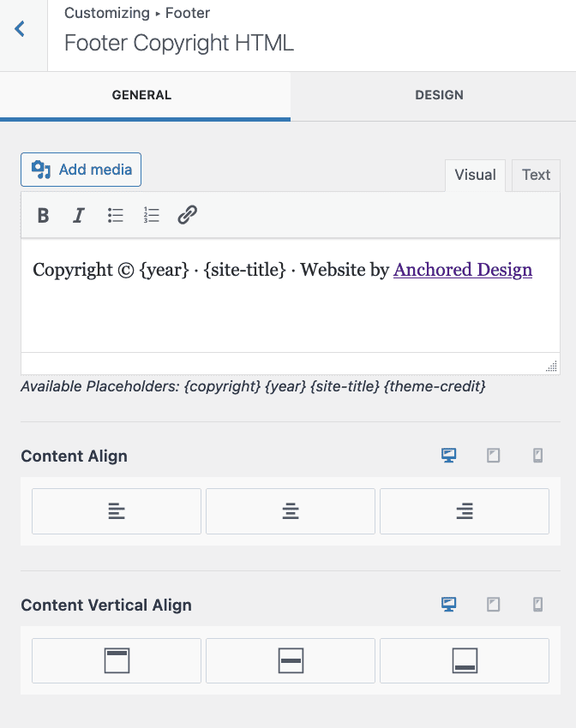The image size is (576, 728).
Task: Set vertical align to top
Action: 117,660
